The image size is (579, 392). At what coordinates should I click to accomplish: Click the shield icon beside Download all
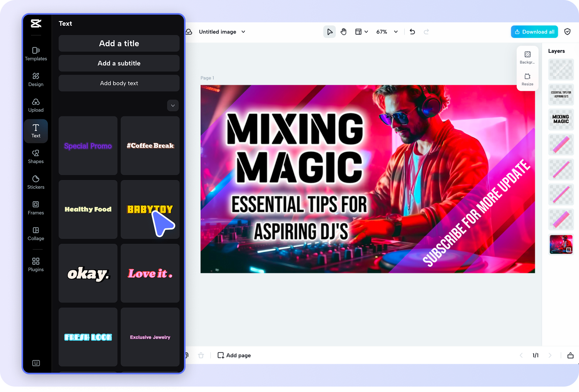click(567, 32)
